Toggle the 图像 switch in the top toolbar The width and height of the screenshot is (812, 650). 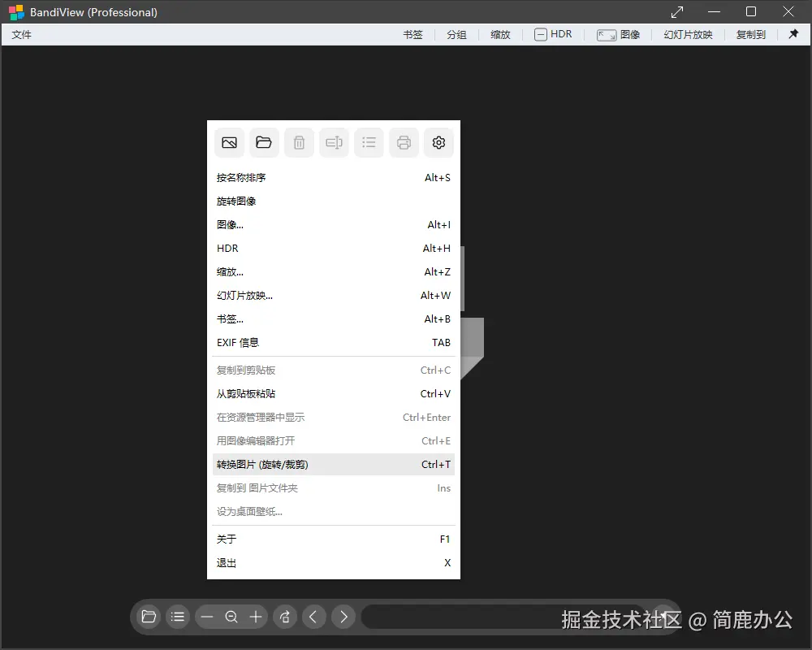point(620,34)
